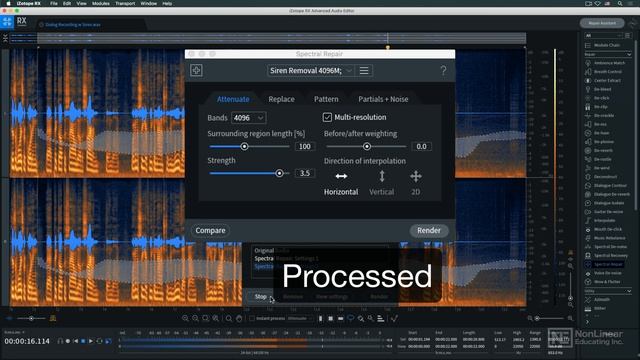
Task: Open the Siren Removal preset dropdown
Action: pyautogui.click(x=311, y=71)
